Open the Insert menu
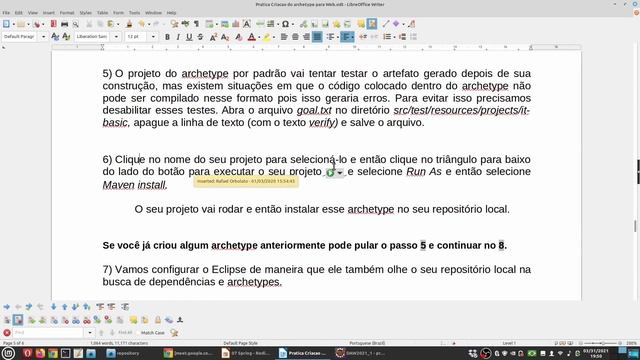This screenshot has height=360, width=640. click(49, 13)
